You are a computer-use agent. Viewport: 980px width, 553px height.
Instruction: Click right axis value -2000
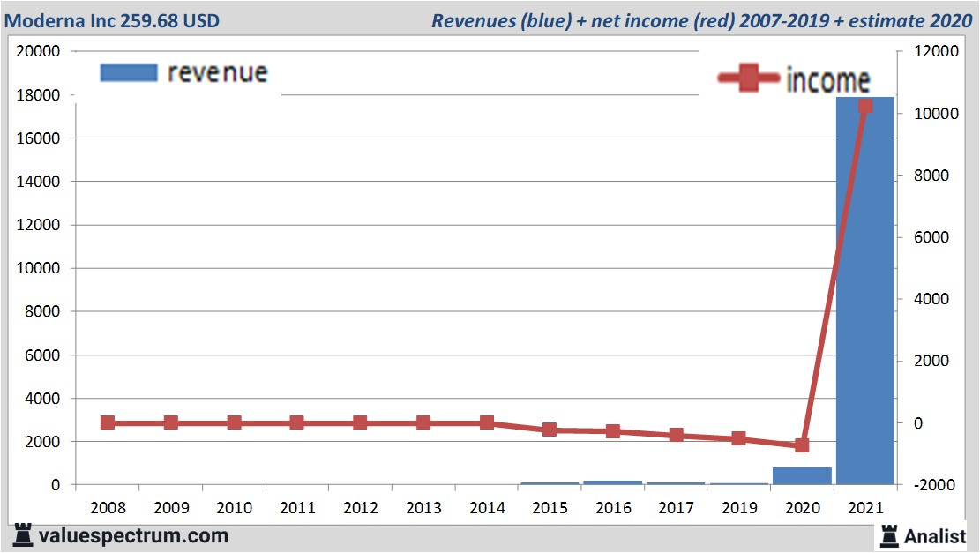click(934, 485)
